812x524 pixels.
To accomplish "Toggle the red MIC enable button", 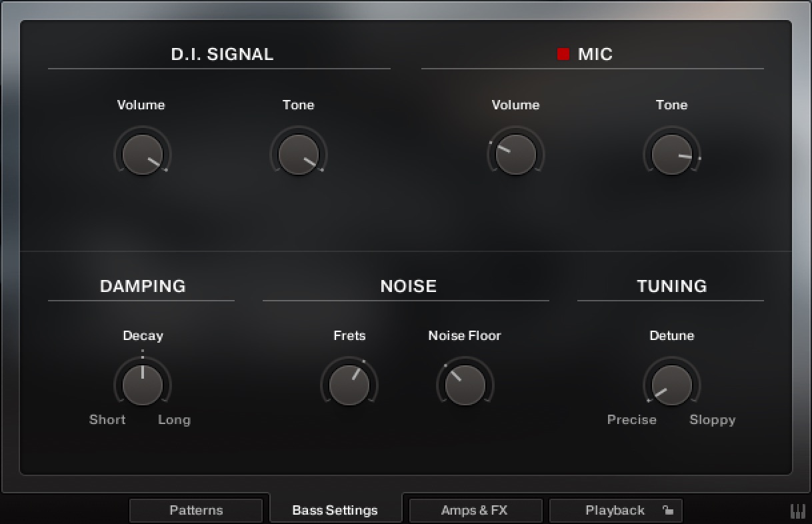I will (x=563, y=54).
